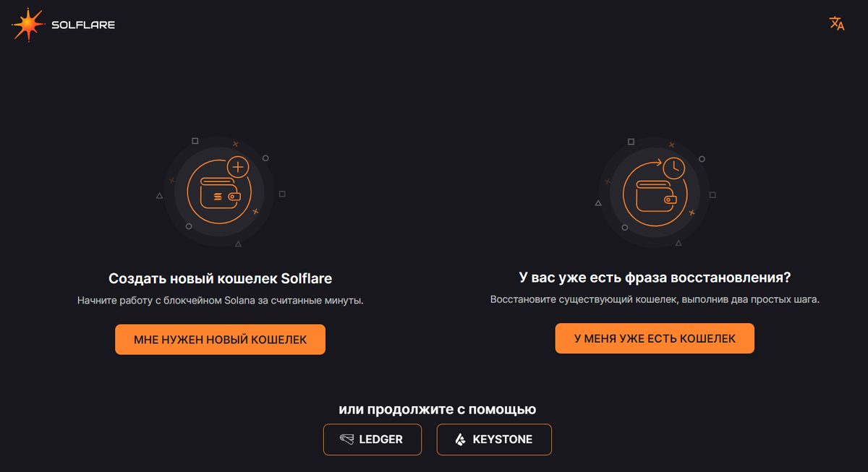Continue with the KEYSTONE button label
The width and height of the screenshot is (868, 472).
coord(503,439)
